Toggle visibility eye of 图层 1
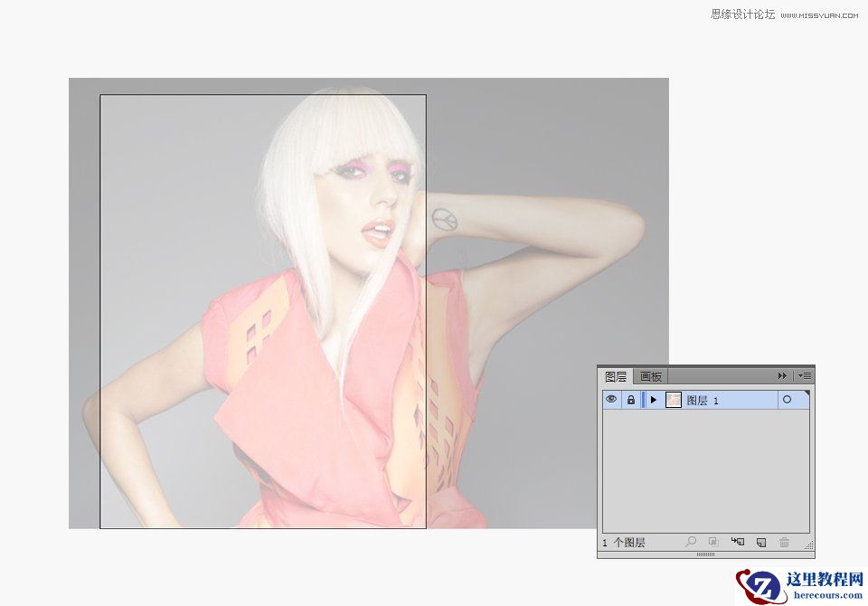This screenshot has width=868, height=606. coord(611,400)
